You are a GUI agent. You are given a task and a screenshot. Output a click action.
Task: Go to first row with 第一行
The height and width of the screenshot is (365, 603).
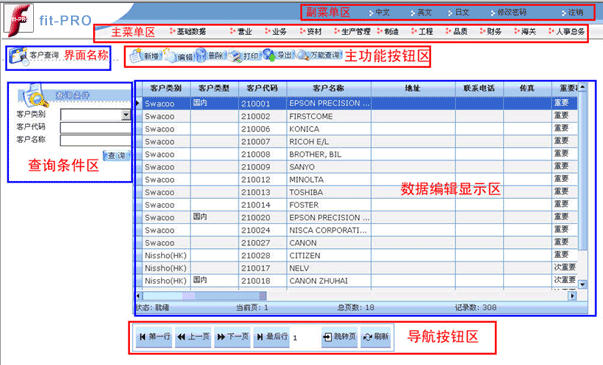[154, 337]
